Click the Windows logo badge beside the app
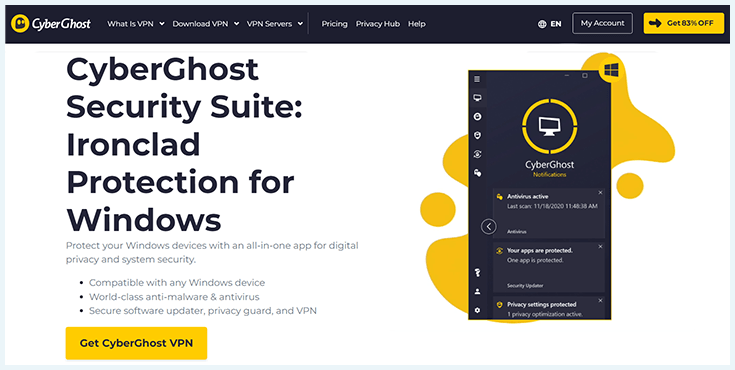The image size is (735, 370). [x=610, y=71]
